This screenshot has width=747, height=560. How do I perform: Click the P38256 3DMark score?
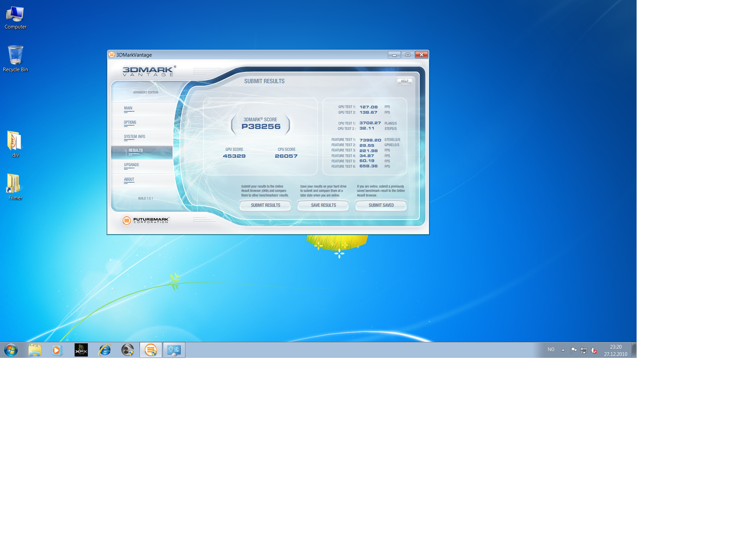click(x=261, y=127)
